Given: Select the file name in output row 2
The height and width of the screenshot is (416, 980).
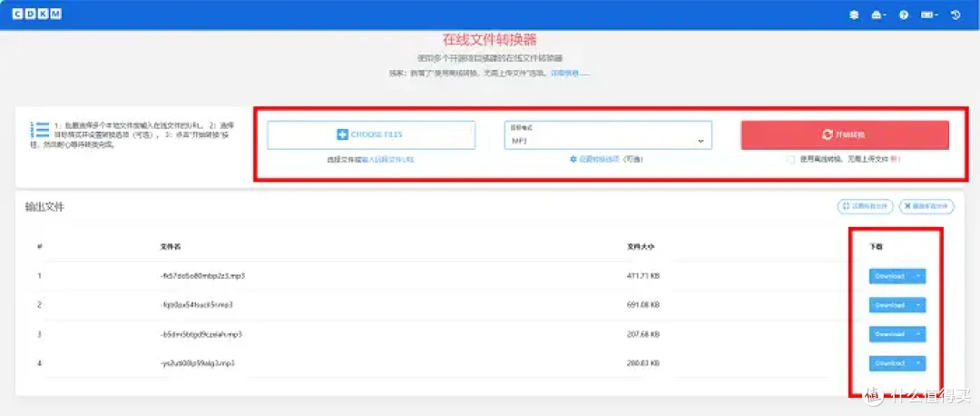Looking at the screenshot, I should pyautogui.click(x=196, y=304).
